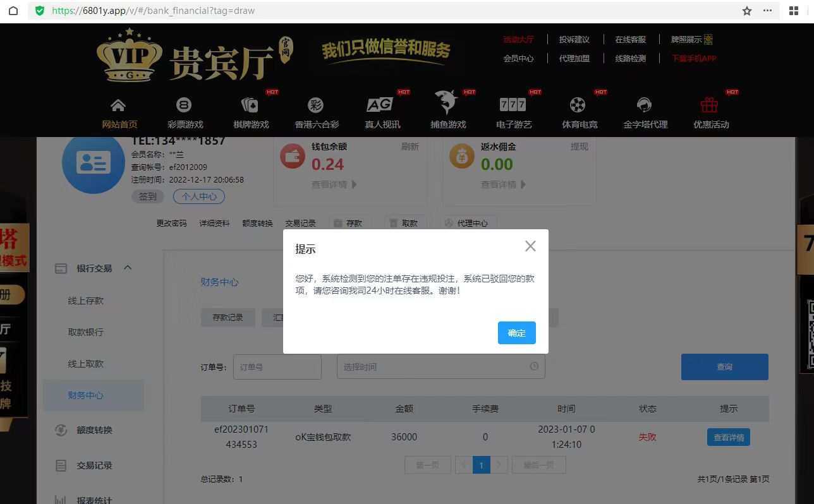Select the 彩票游戏 lottery icon
Image resolution: width=814 pixels, height=504 pixels.
(185, 105)
